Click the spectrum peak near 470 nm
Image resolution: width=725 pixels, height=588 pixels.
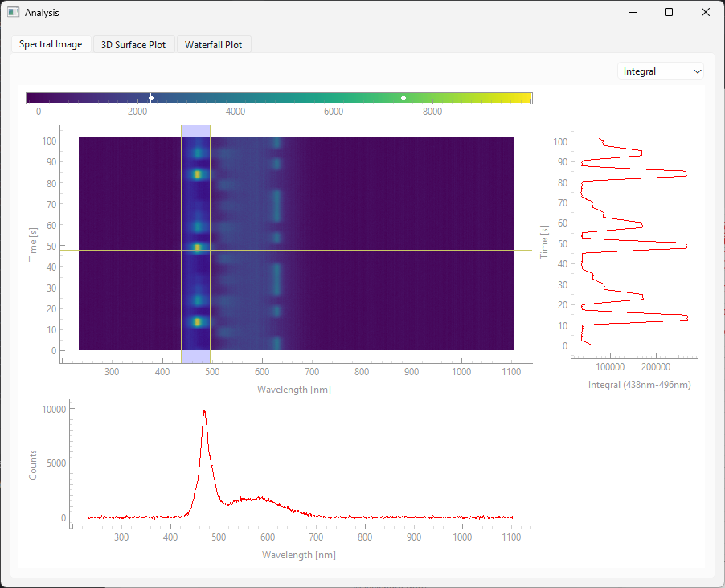click(x=204, y=411)
